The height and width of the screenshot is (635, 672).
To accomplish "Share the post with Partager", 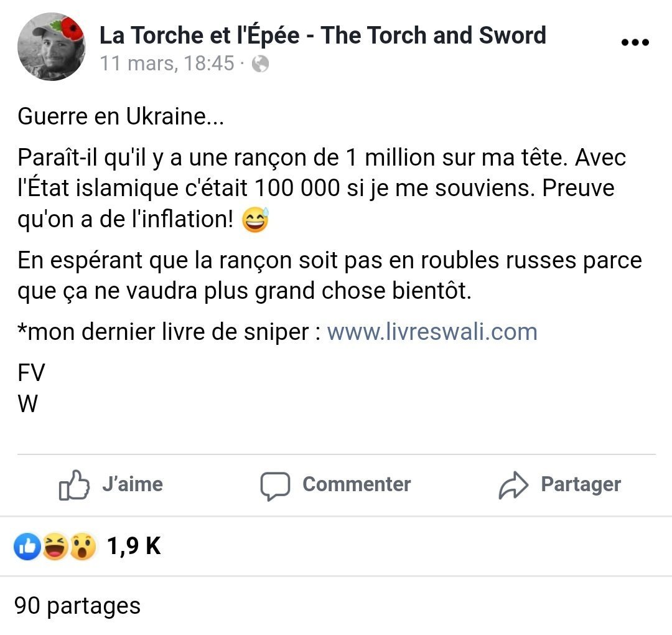I will [x=559, y=485].
